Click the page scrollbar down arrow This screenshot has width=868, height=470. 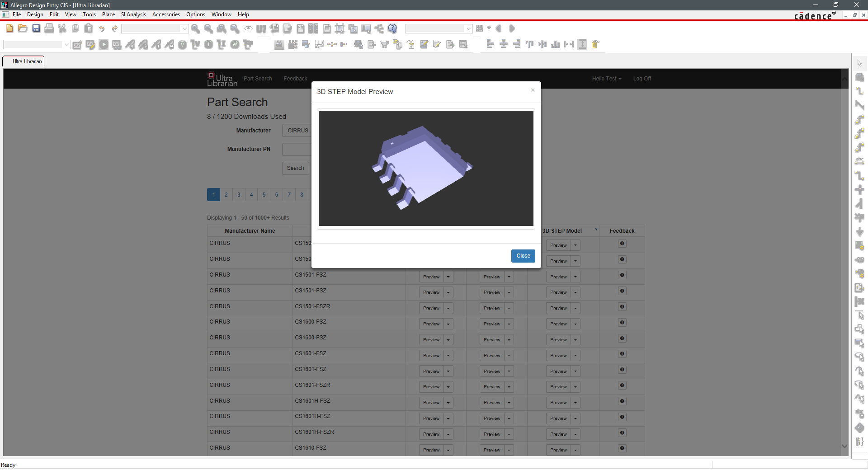844,446
